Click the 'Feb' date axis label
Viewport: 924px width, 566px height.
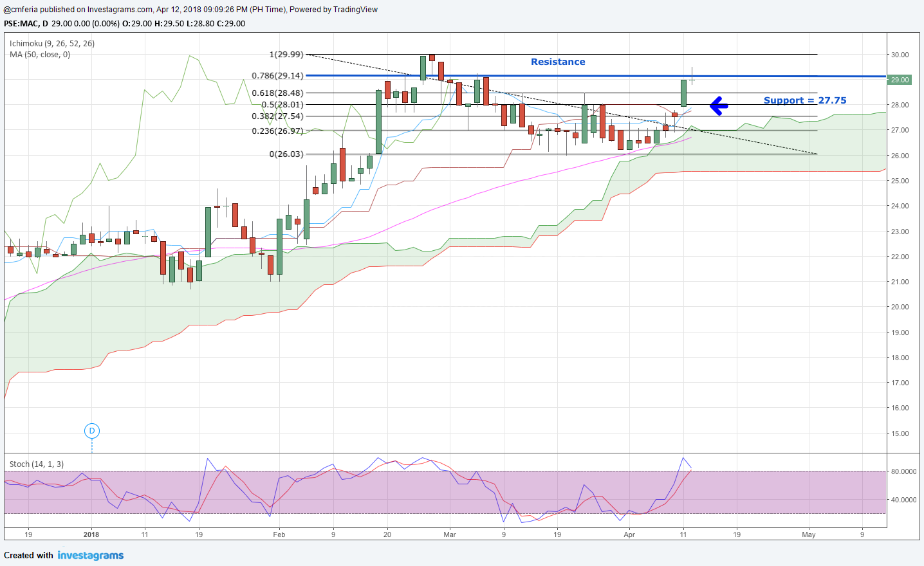[x=279, y=534]
